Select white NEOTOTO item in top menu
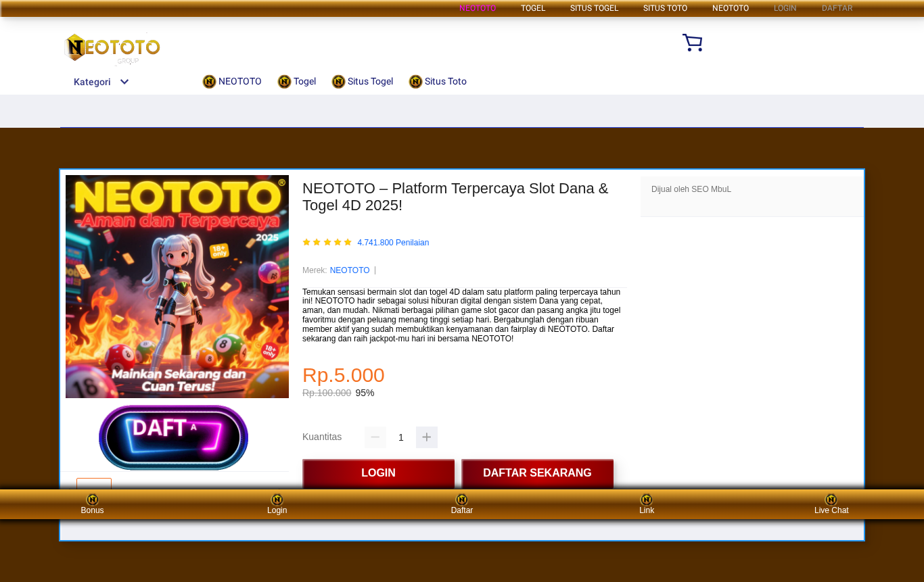 [731, 8]
